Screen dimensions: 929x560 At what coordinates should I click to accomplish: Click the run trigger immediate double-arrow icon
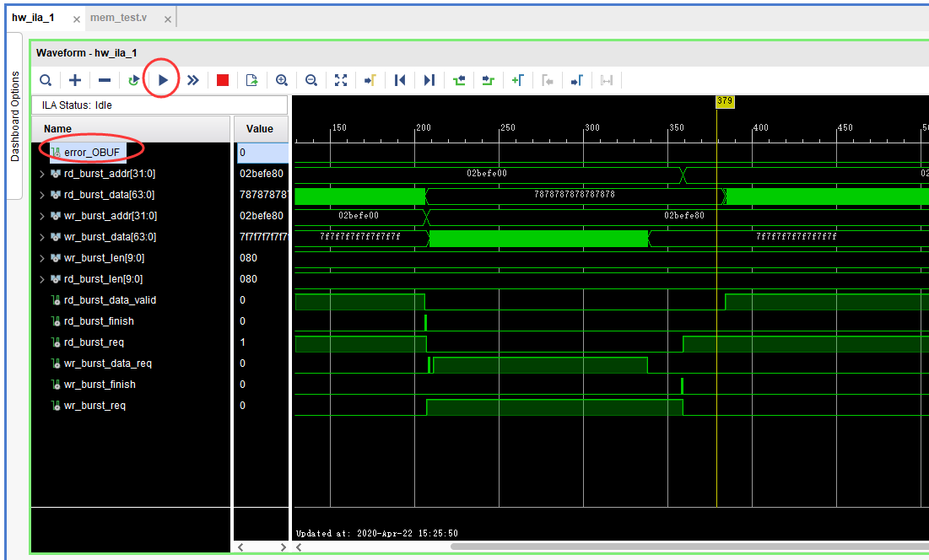point(193,80)
